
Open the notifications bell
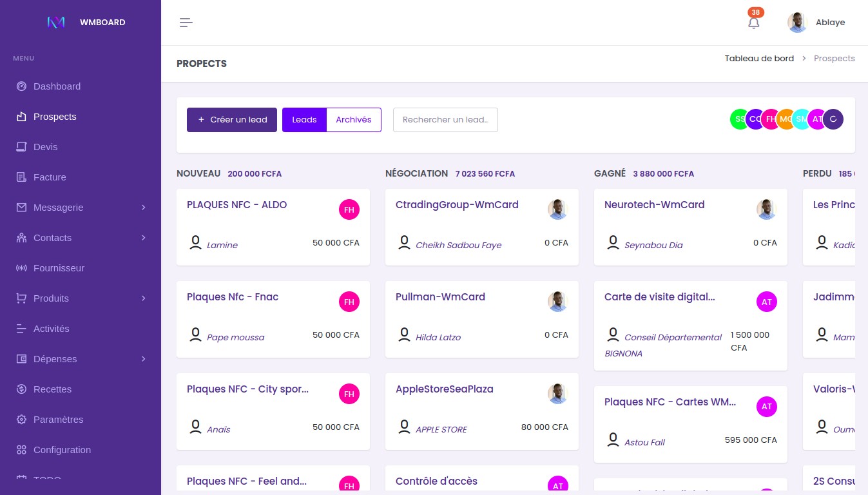[753, 23]
